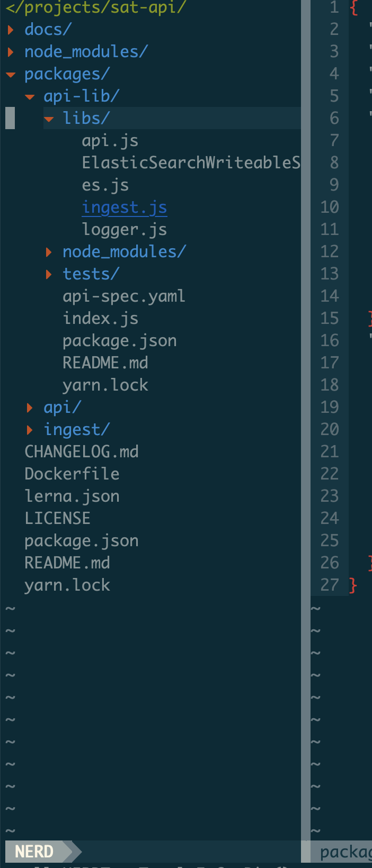Select the Dockerfile entry

72,474
